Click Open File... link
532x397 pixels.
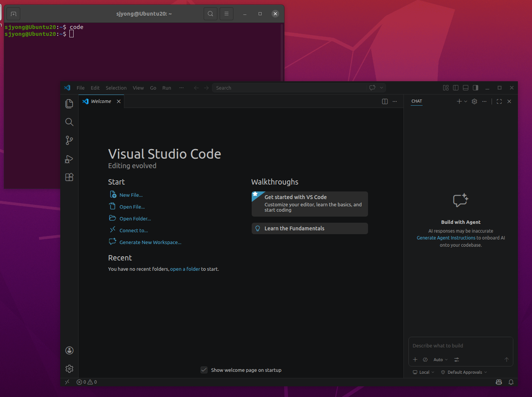point(132,207)
